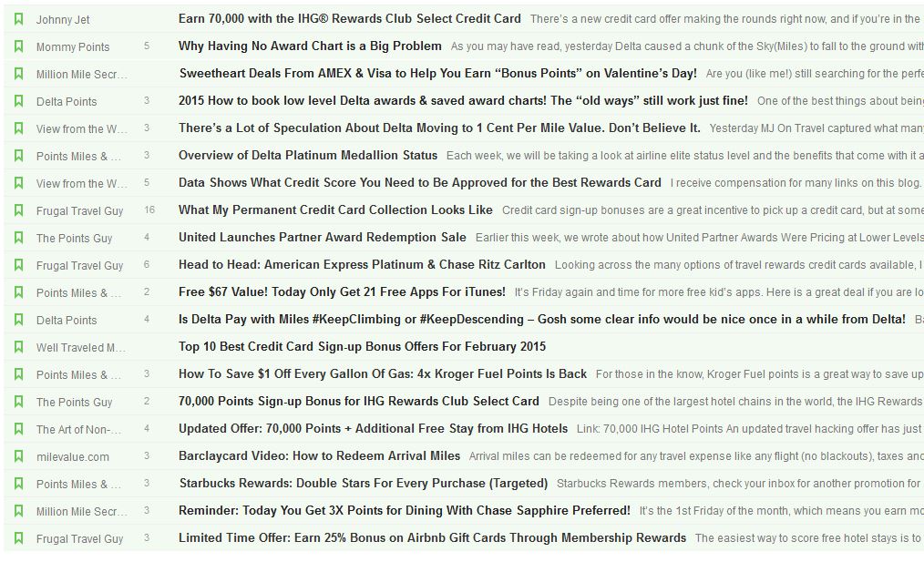Image resolution: width=924 pixels, height=562 pixels.
Task: Select Delta Points source on Pay with Miles row
Action: coord(67,321)
